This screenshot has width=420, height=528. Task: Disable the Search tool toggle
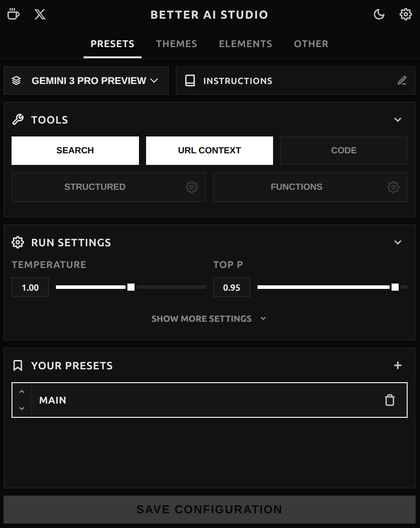click(x=75, y=151)
